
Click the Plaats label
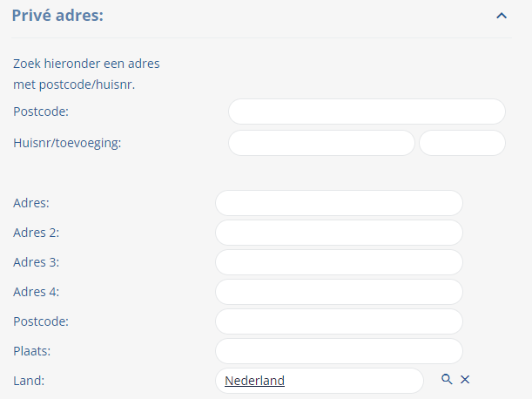pyautogui.click(x=32, y=351)
